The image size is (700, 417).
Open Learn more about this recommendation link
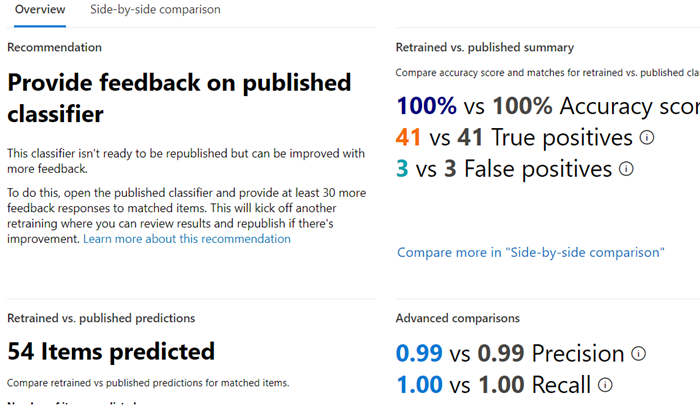(187, 239)
